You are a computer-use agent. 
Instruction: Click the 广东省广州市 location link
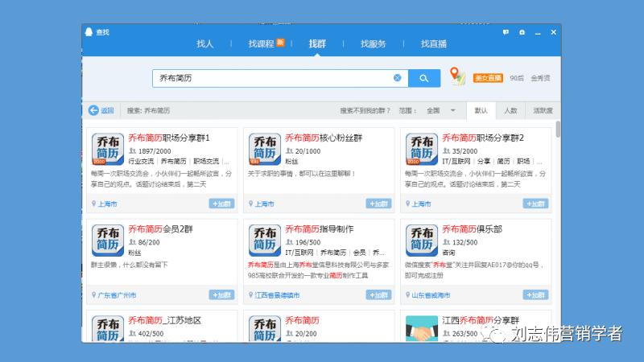click(117, 295)
